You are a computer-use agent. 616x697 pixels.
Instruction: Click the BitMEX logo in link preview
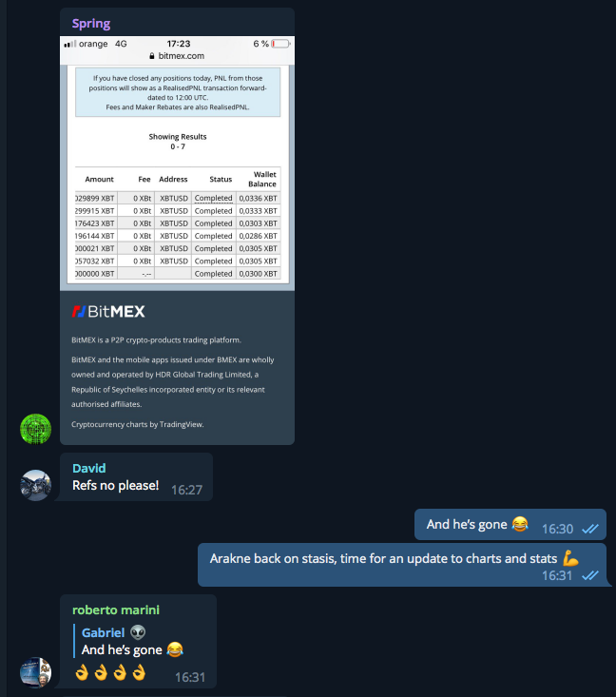click(x=108, y=312)
